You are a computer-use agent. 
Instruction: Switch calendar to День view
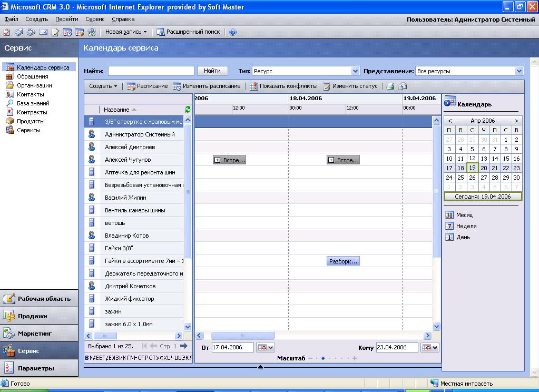click(457, 237)
